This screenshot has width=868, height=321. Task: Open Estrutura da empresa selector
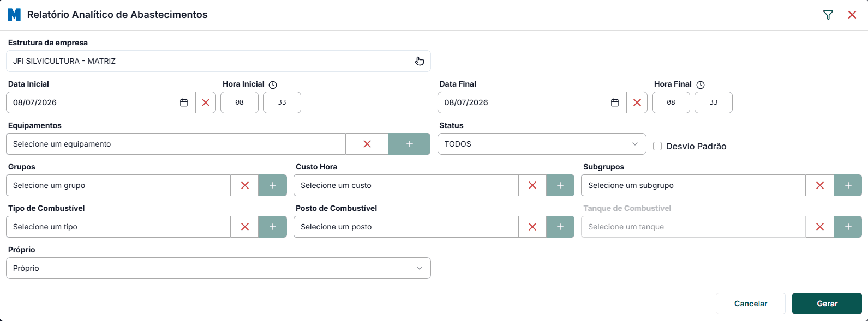point(218,61)
